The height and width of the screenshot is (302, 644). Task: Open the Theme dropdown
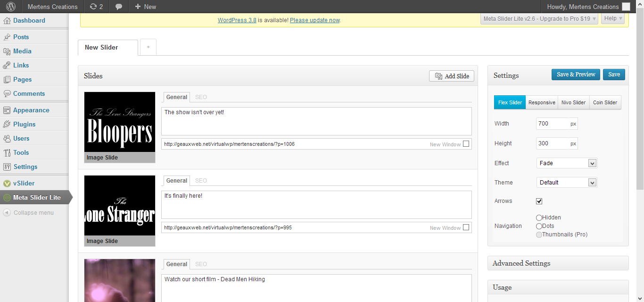click(567, 183)
